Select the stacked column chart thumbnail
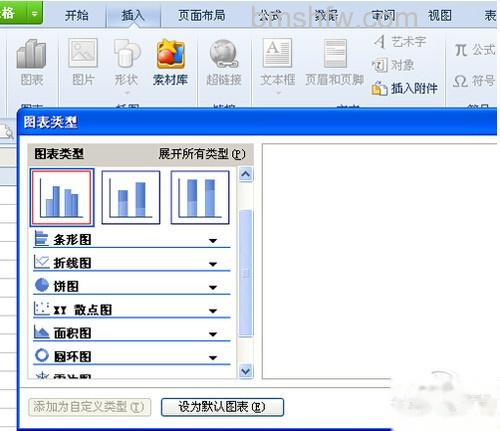 tap(131, 197)
